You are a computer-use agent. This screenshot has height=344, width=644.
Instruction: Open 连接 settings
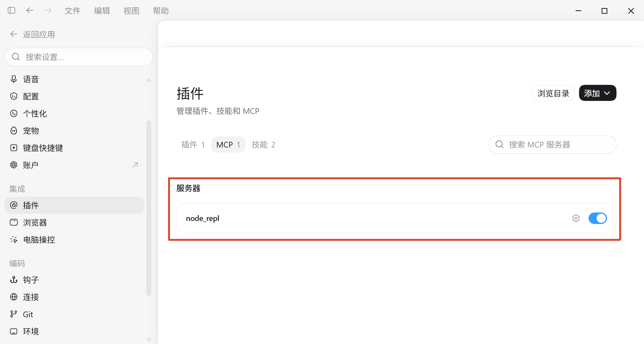74,297
